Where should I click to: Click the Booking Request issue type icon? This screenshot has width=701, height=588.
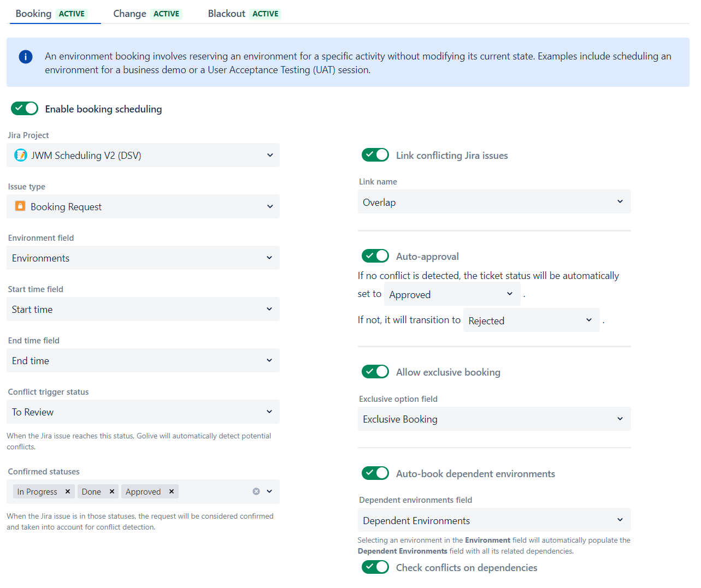click(20, 206)
